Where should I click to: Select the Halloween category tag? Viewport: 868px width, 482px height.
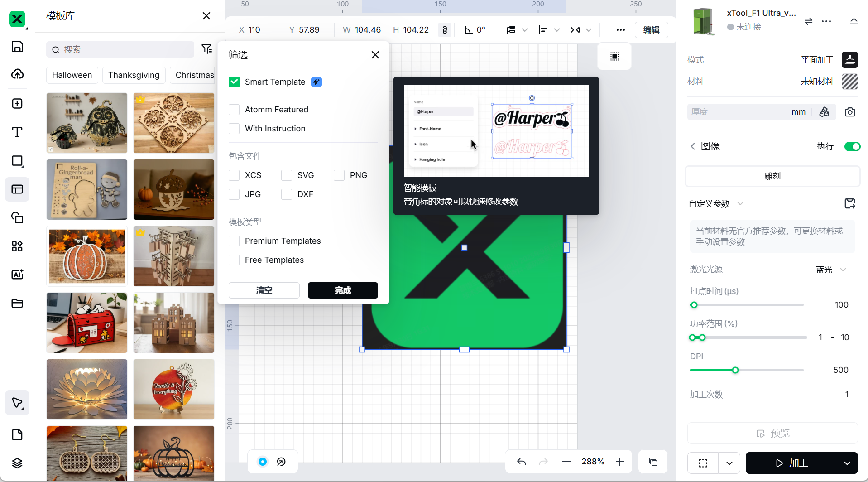[72, 75]
